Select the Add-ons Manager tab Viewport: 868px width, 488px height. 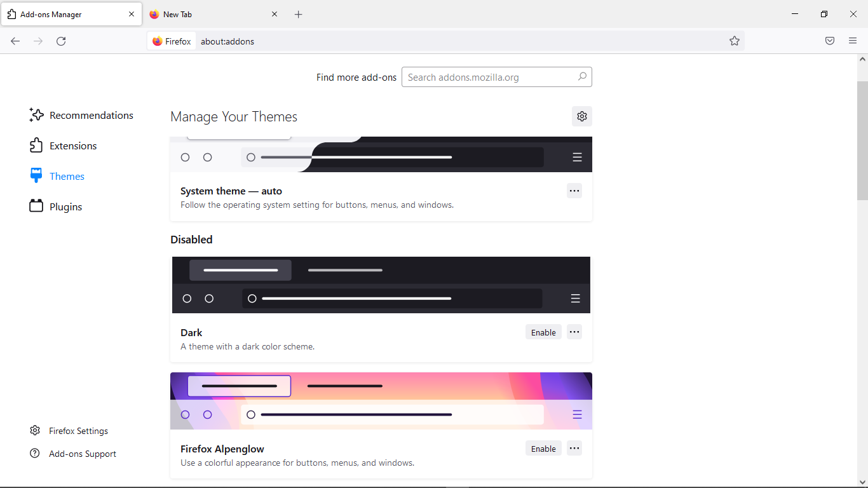pyautogui.click(x=71, y=14)
